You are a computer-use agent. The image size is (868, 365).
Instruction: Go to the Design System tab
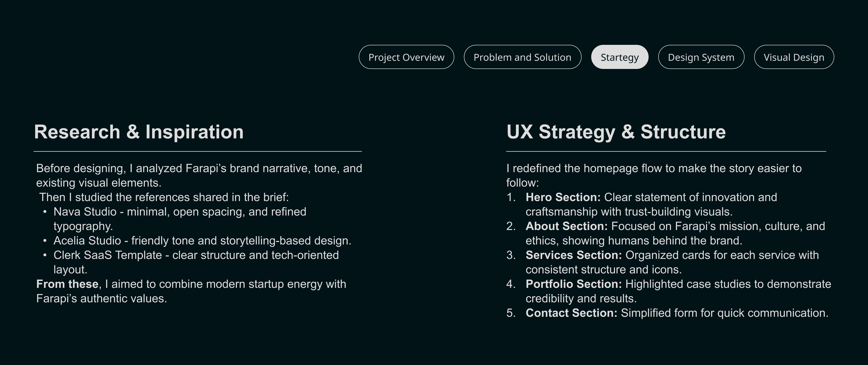click(x=701, y=57)
